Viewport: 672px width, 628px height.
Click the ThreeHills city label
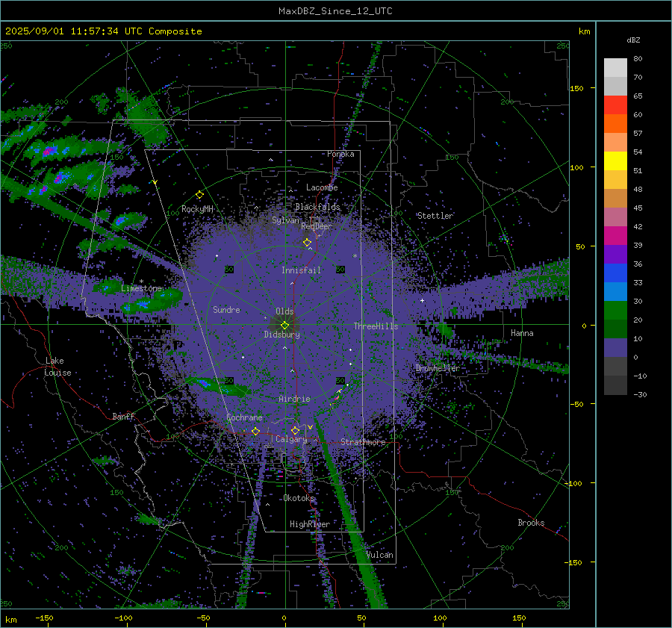point(376,326)
